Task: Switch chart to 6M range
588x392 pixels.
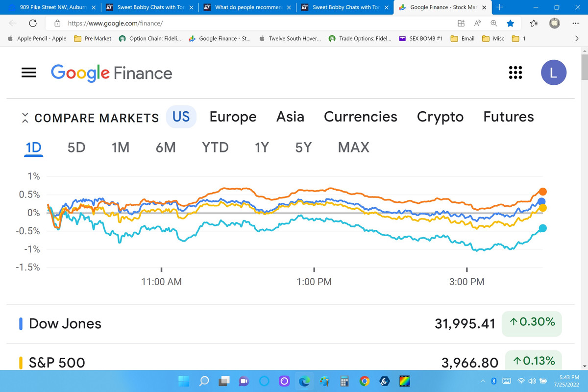Action: click(x=166, y=147)
